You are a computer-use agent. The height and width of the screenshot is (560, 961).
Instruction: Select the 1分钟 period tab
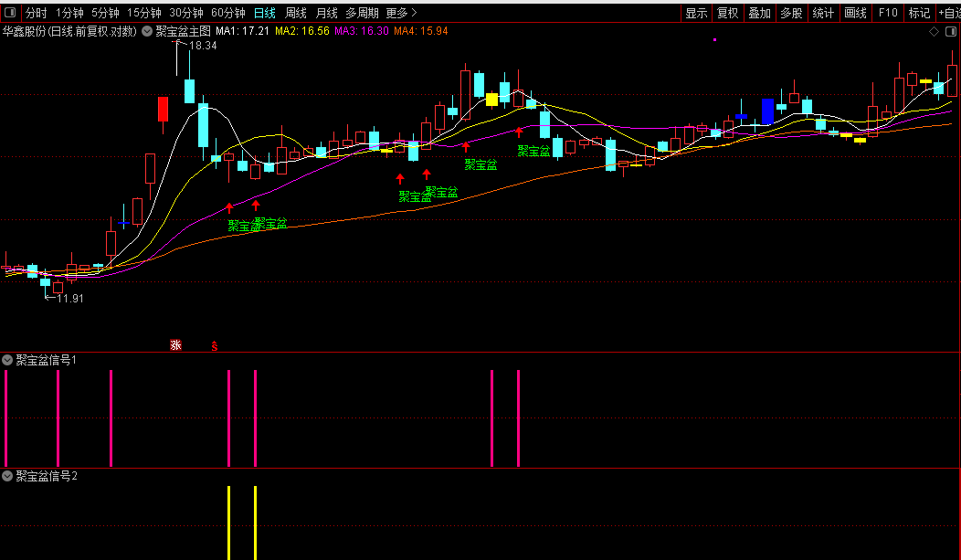(x=69, y=13)
